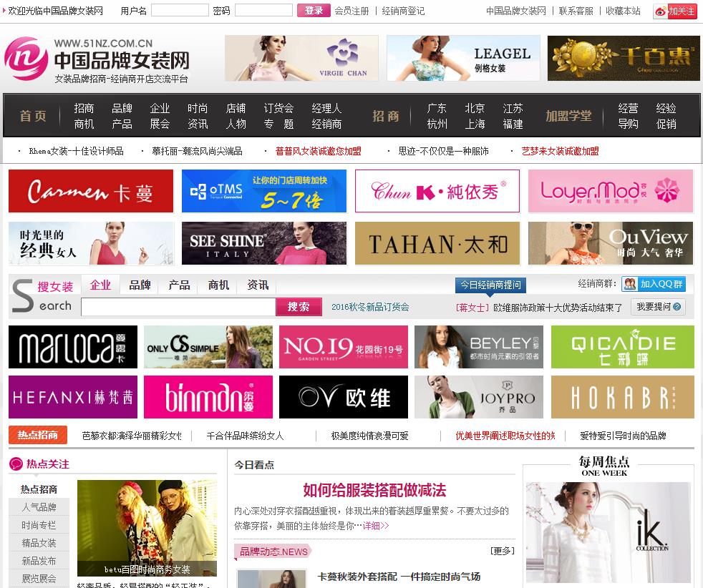The width and height of the screenshot is (703, 588).
Task: Open 品牌 item above 产品
Action: tap(122, 109)
